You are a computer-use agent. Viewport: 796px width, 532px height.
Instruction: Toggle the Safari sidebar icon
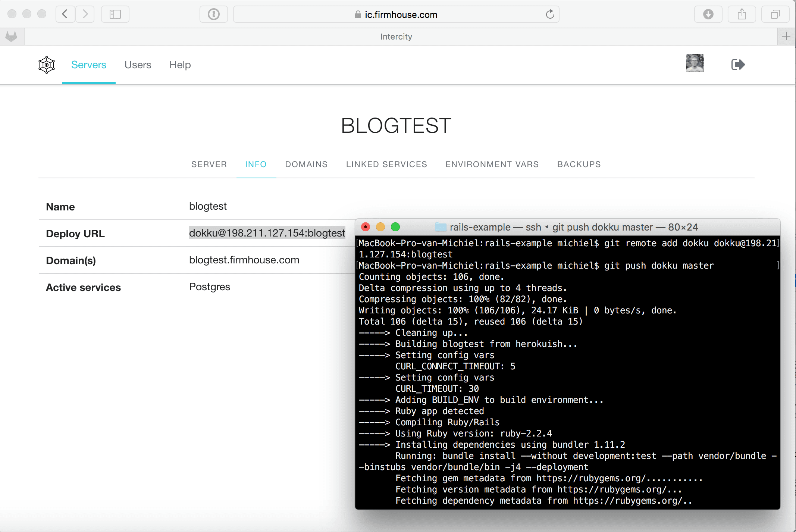(x=115, y=14)
